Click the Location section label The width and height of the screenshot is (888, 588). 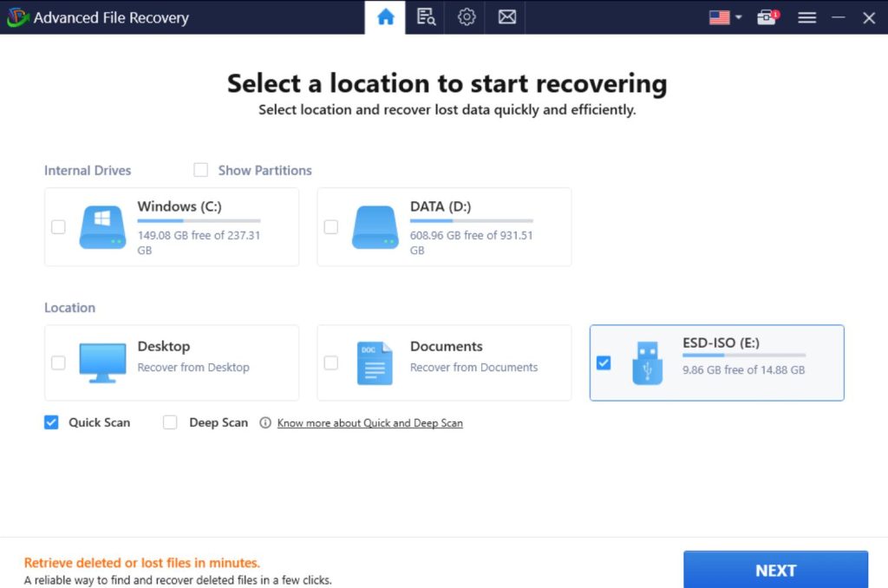coord(69,308)
